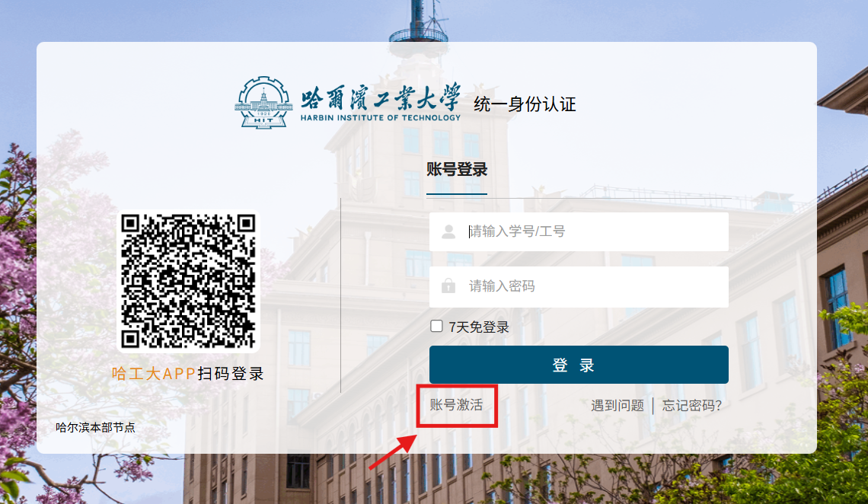The image size is (868, 504).
Task: Click the red arrow pointing to 账号激活
Action: [394, 451]
